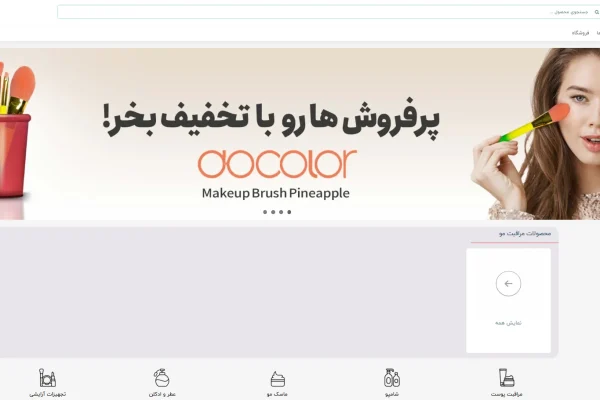Click the search magnifier icon
The height and width of the screenshot is (400, 600).
point(597,12)
